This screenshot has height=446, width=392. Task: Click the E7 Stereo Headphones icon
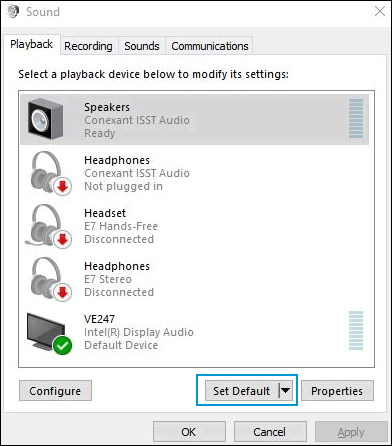[50, 279]
